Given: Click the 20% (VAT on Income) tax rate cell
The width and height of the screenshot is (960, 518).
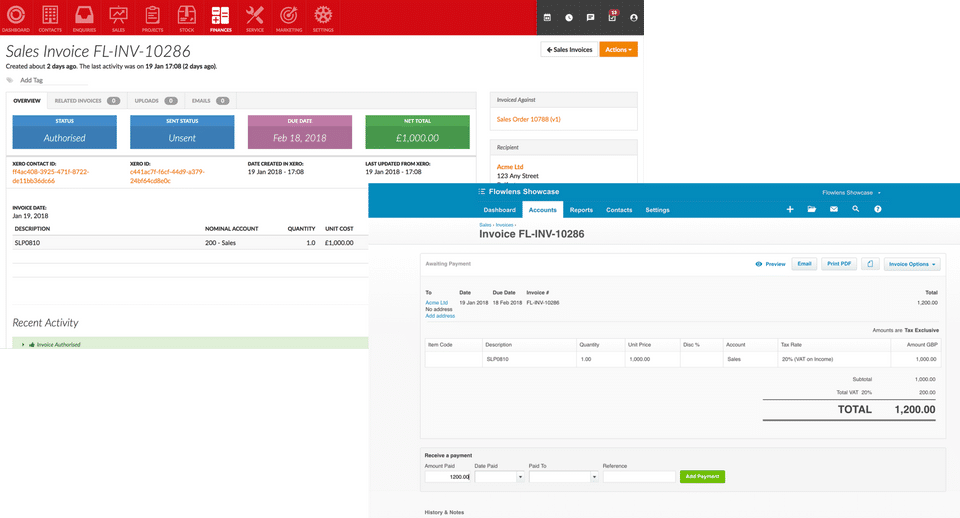Looking at the screenshot, I should [x=833, y=359].
